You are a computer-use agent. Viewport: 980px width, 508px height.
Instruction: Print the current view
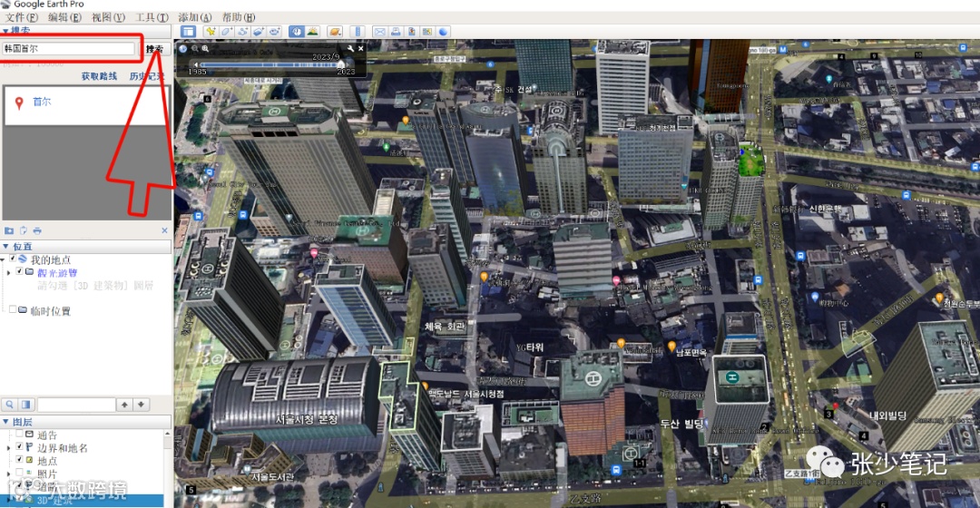click(396, 31)
